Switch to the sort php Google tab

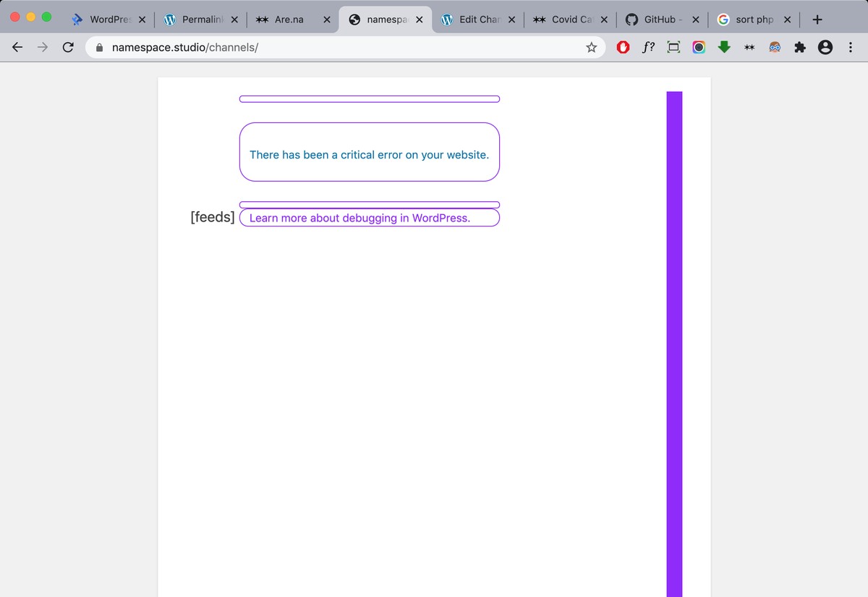[x=753, y=20]
